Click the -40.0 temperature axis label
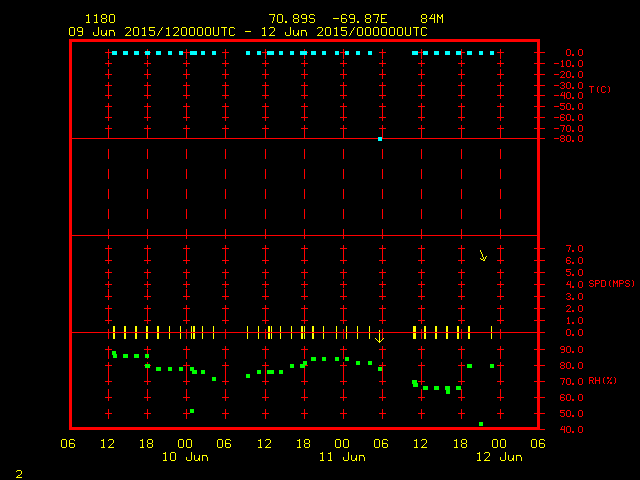Screen dimensions: 640x480 coord(569,96)
